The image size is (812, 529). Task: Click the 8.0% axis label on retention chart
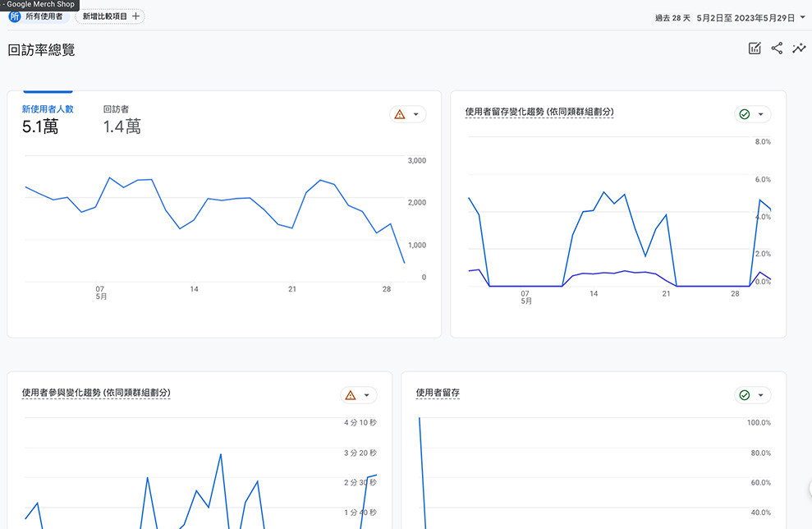pyautogui.click(x=763, y=142)
